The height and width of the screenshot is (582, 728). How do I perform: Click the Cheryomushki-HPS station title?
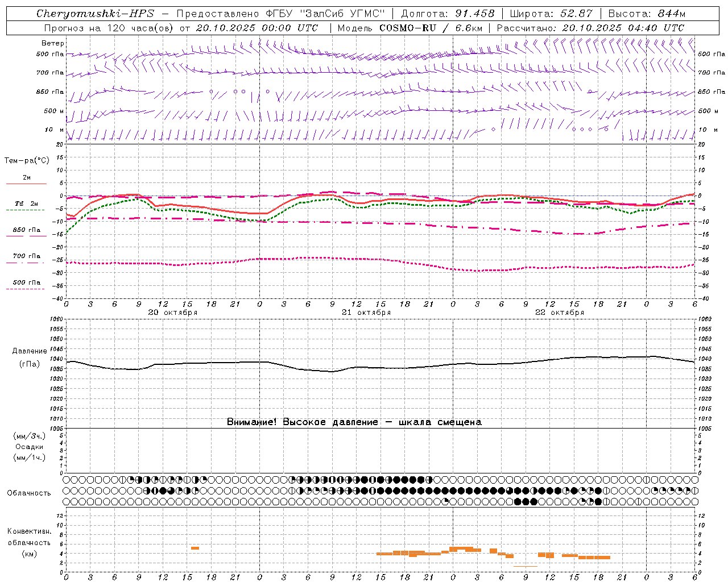click(x=95, y=14)
